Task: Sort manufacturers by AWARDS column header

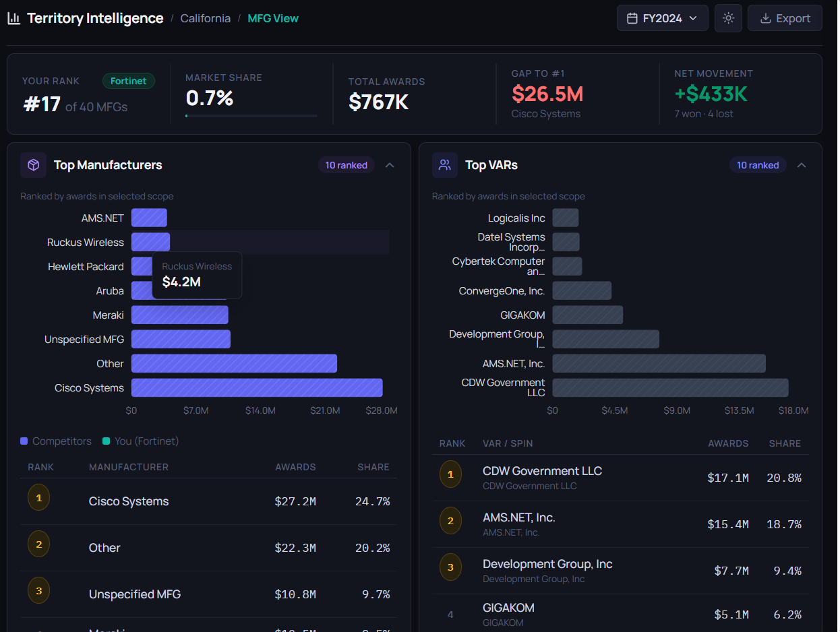Action: pos(295,467)
